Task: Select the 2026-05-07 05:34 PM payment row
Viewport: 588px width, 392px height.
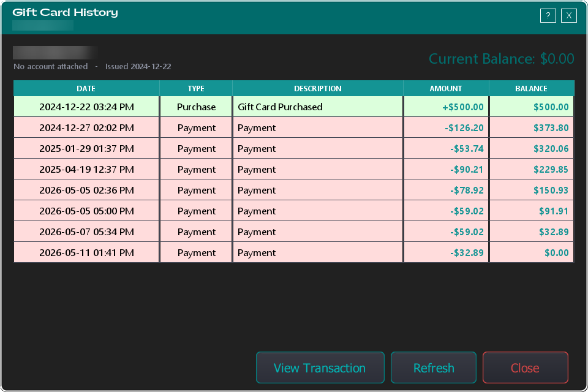Action: coord(293,232)
